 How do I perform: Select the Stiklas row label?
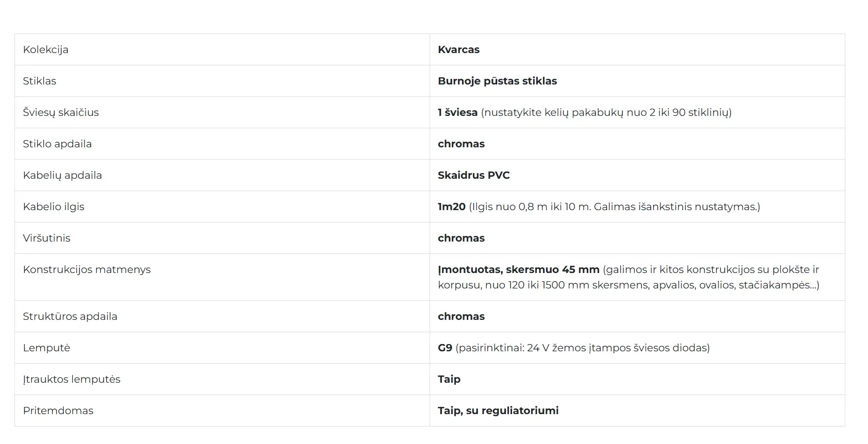[39, 81]
